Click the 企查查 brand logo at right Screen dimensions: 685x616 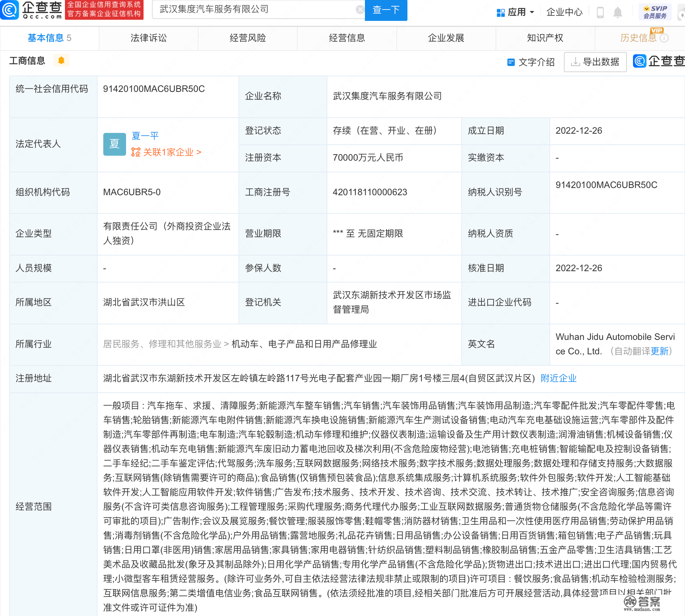[x=659, y=61]
